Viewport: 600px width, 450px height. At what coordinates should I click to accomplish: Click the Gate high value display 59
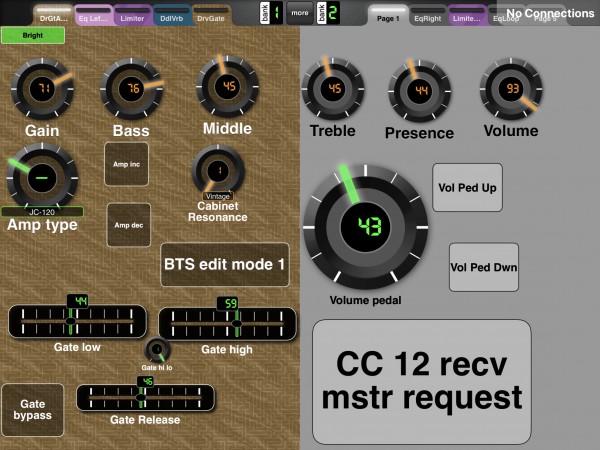[x=228, y=303]
